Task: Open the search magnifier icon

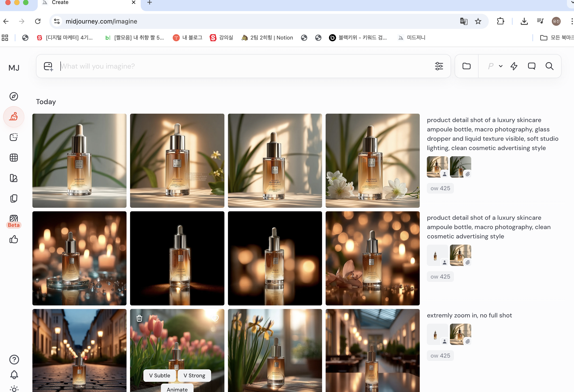Action: tap(549, 66)
